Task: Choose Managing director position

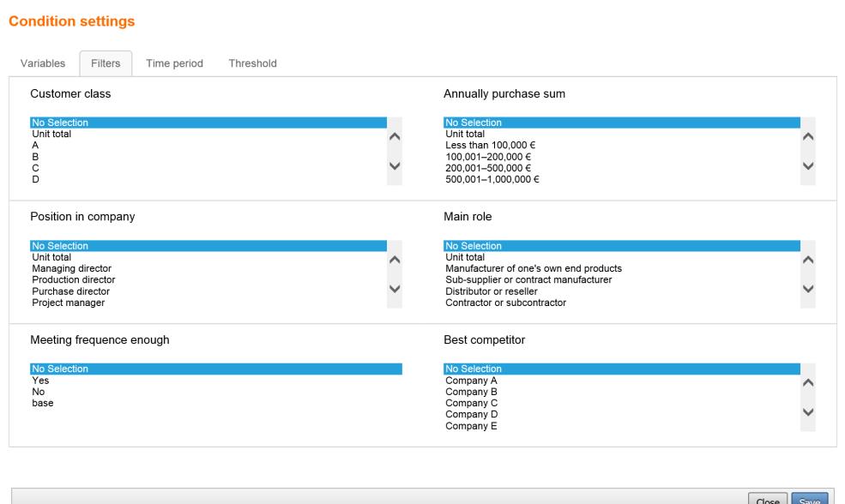Action: pyautogui.click(x=208, y=268)
